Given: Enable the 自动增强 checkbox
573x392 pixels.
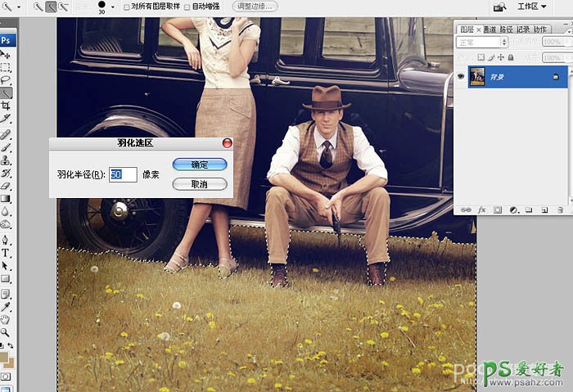Looking at the screenshot, I should [187, 7].
